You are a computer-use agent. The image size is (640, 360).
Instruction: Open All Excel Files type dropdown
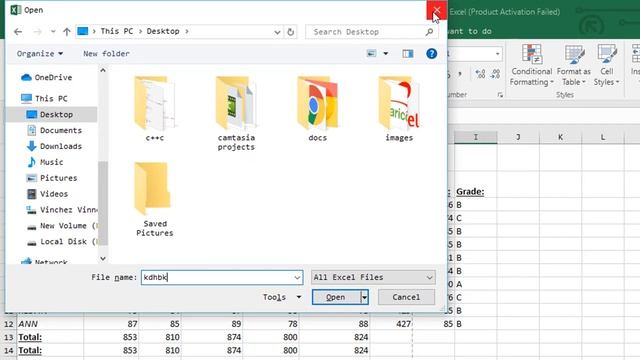(x=373, y=278)
